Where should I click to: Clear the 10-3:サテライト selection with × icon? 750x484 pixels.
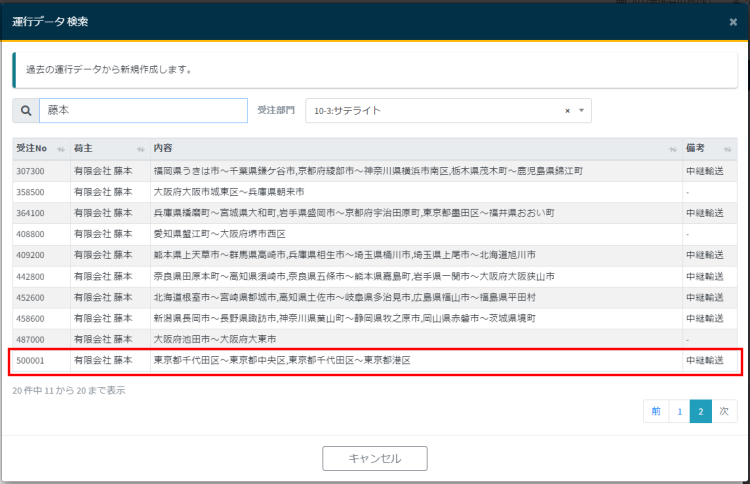click(568, 110)
